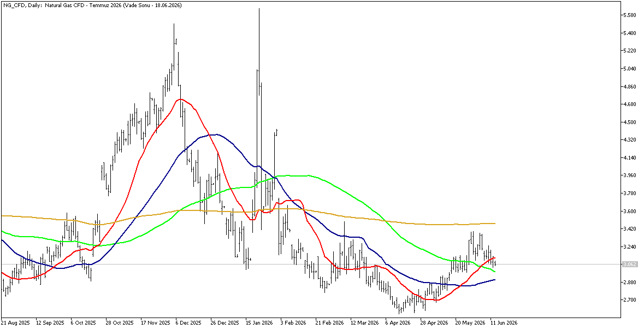Click the NG_CFD Daily chart title text
The height and width of the screenshot is (329, 644).
tap(92, 5)
